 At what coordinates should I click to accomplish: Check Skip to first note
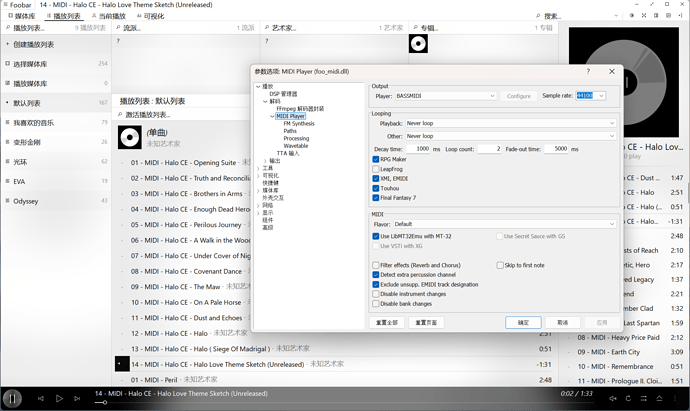[x=500, y=265]
